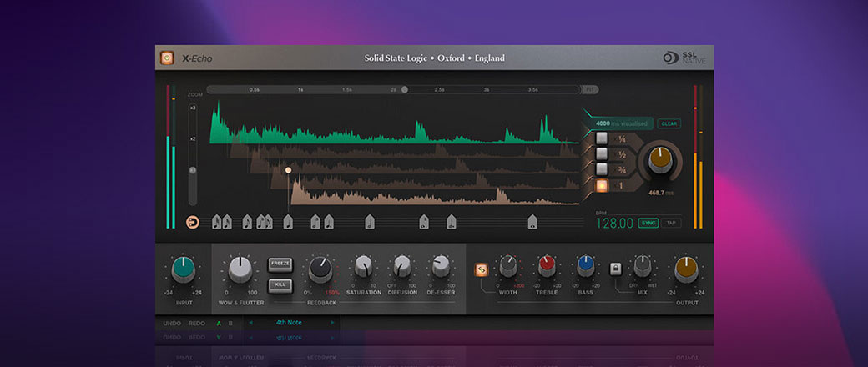Click the 4000 ms visualised readout
868x367 pixels.
[x=621, y=124]
